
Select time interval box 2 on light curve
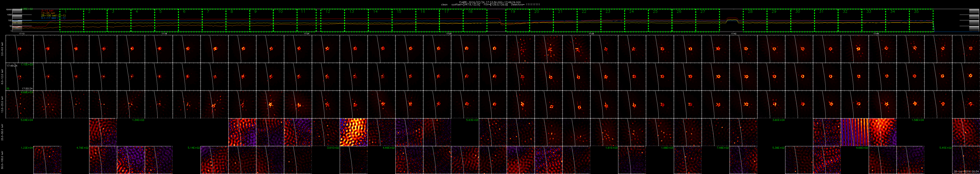coord(95,21)
